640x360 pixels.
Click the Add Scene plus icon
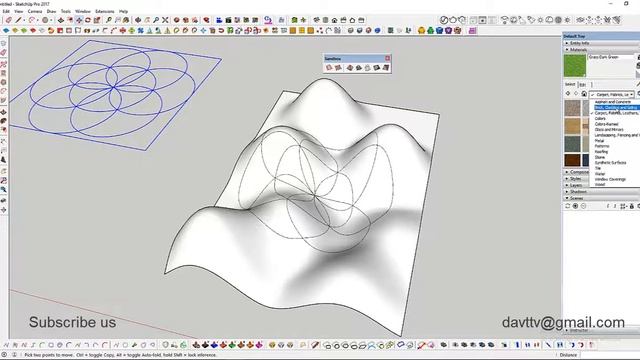tap(575, 206)
